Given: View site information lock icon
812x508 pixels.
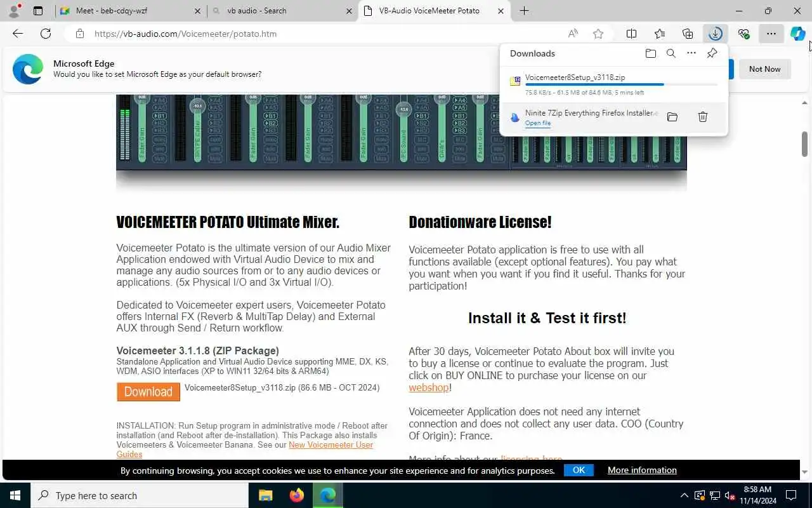Looking at the screenshot, I should tap(80, 34).
